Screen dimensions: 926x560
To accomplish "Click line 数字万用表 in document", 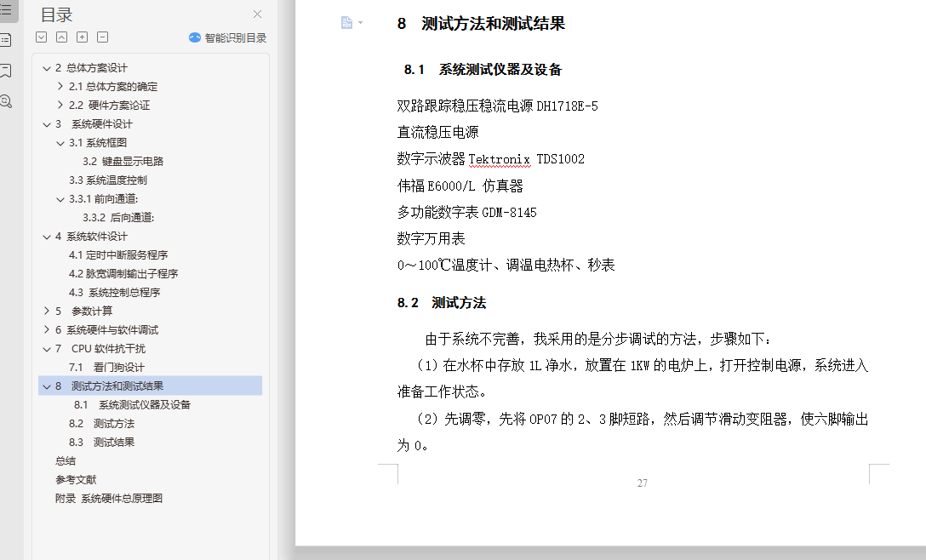I will tap(432, 238).
